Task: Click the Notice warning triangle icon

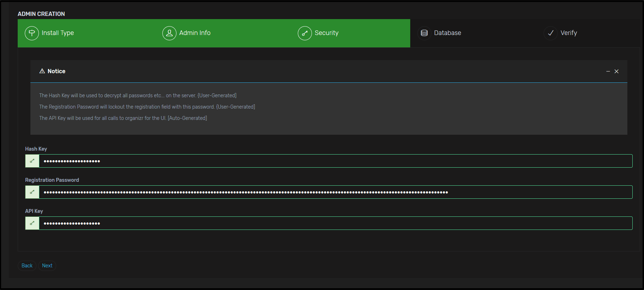Action: point(42,71)
